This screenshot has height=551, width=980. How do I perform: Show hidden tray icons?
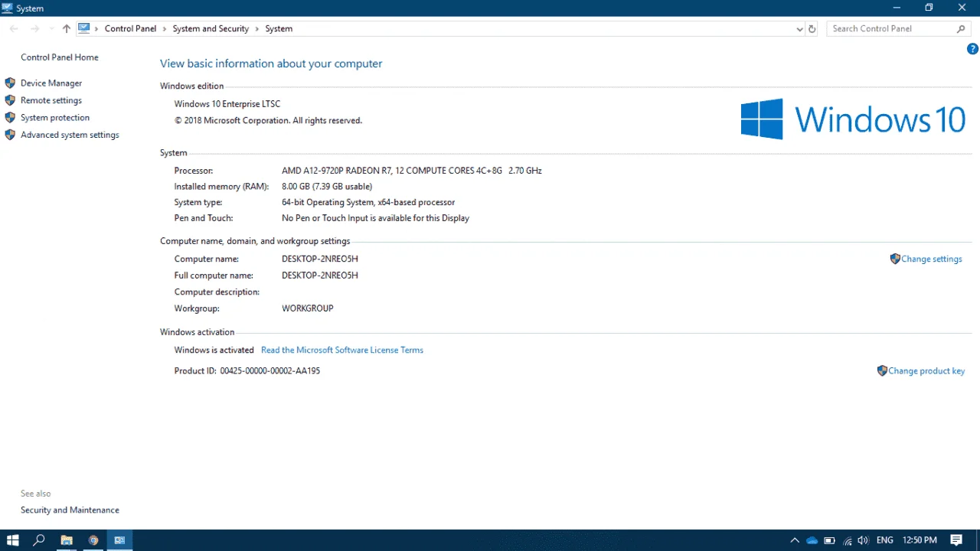click(x=795, y=540)
